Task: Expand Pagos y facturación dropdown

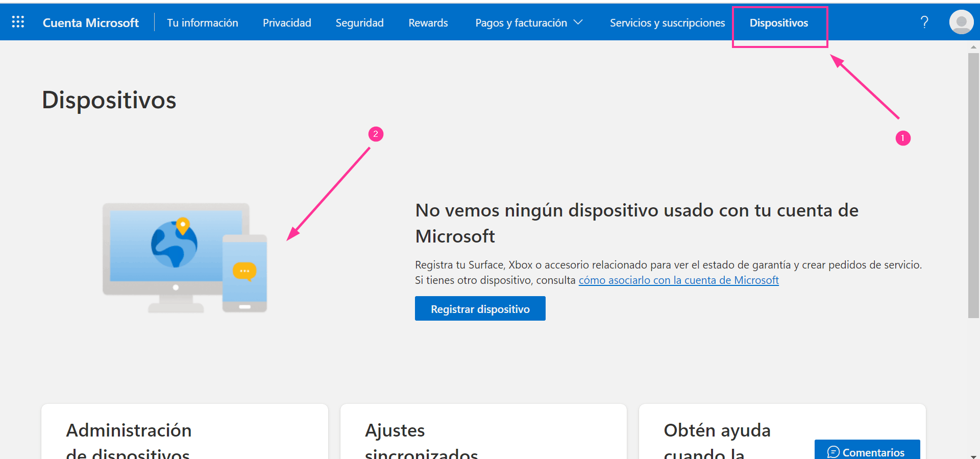Action: [529, 22]
